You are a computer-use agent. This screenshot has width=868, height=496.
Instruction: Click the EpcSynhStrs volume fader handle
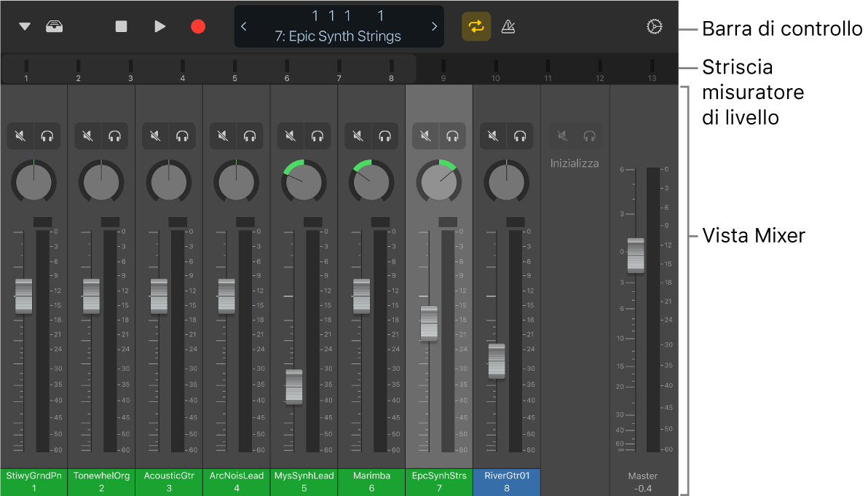pyautogui.click(x=429, y=323)
